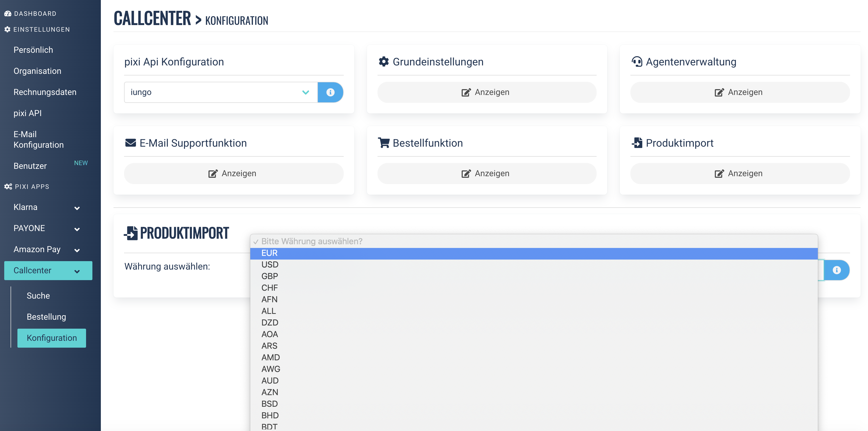The width and height of the screenshot is (868, 431).
Task: Click the highlighted Callcenter menu entry
Action: 48,270
